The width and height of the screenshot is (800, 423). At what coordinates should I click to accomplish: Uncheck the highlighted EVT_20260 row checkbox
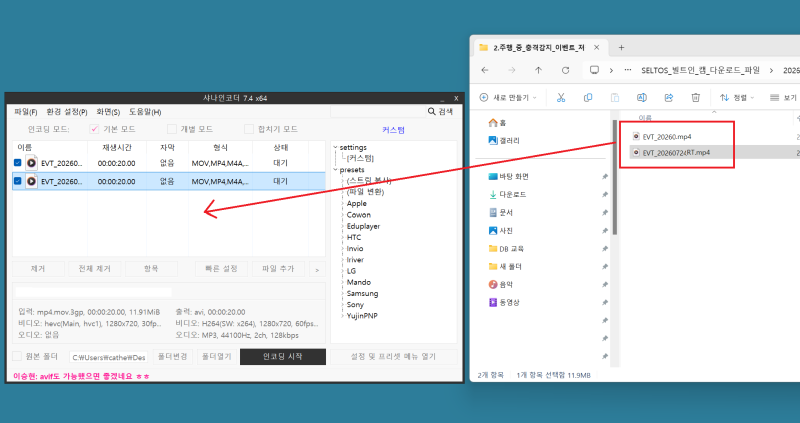pyautogui.click(x=17, y=181)
